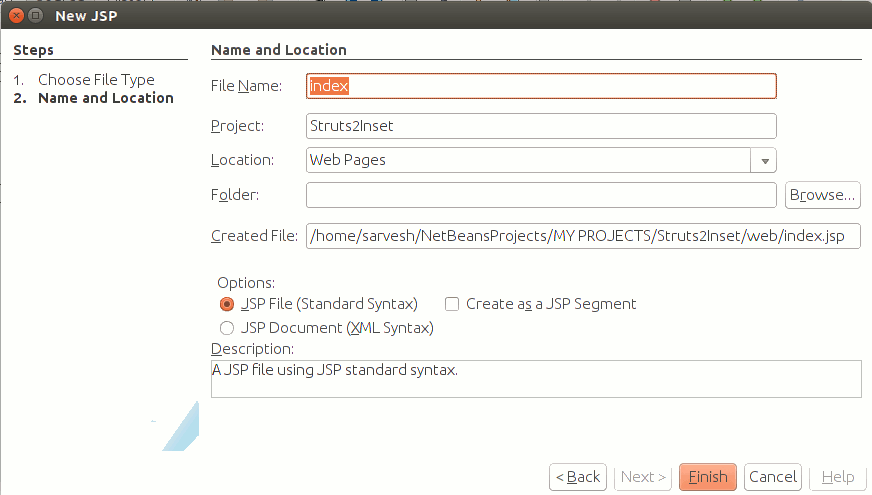
Task: Click the window maximize button in title bar
Action: pos(36,16)
